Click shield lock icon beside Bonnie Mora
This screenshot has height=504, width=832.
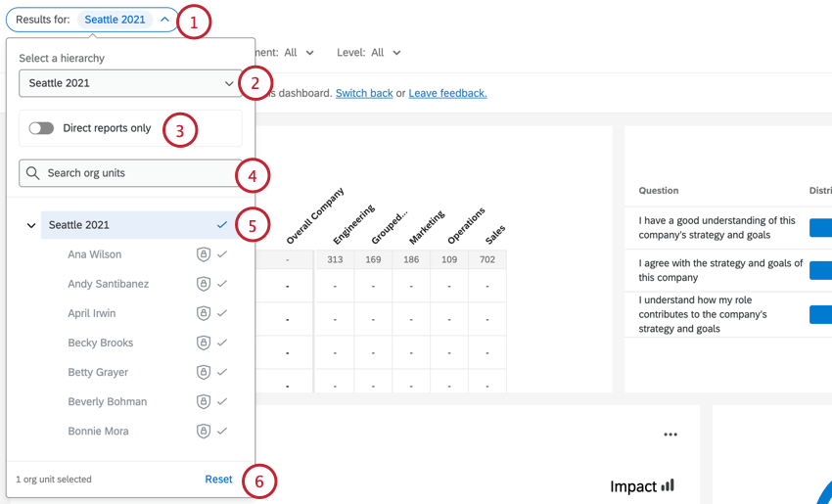click(204, 431)
